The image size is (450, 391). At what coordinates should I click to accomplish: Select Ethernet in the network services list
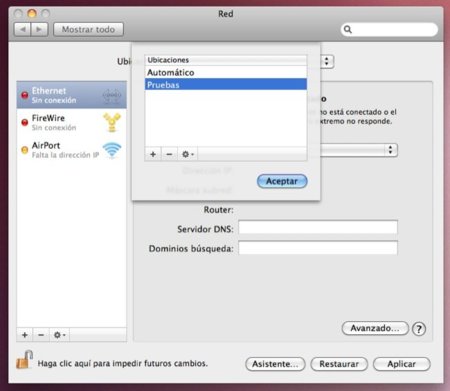[x=72, y=95]
